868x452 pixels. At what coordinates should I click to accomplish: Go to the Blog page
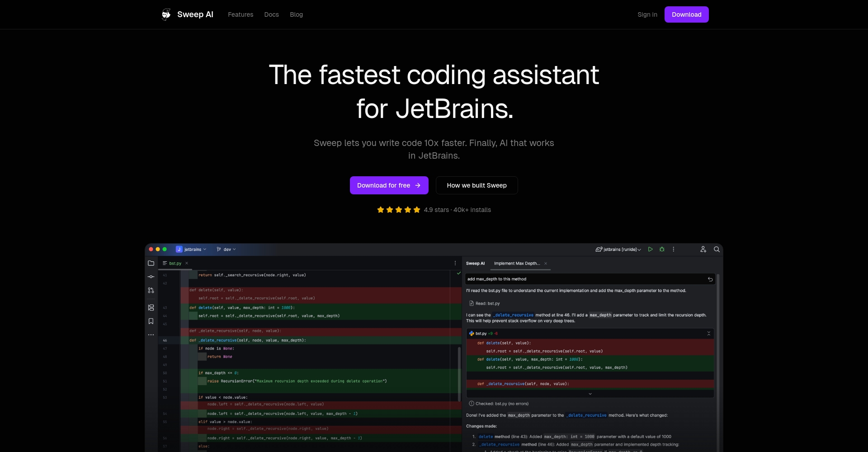[297, 14]
